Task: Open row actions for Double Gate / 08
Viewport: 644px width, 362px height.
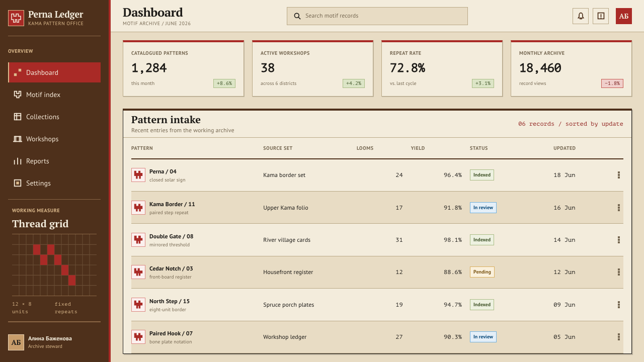Action: pyautogui.click(x=618, y=240)
